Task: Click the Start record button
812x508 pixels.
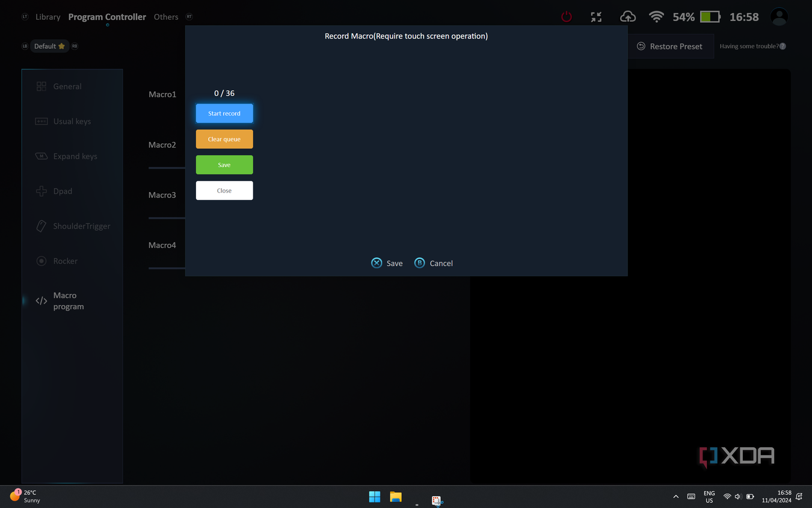Action: pyautogui.click(x=224, y=113)
